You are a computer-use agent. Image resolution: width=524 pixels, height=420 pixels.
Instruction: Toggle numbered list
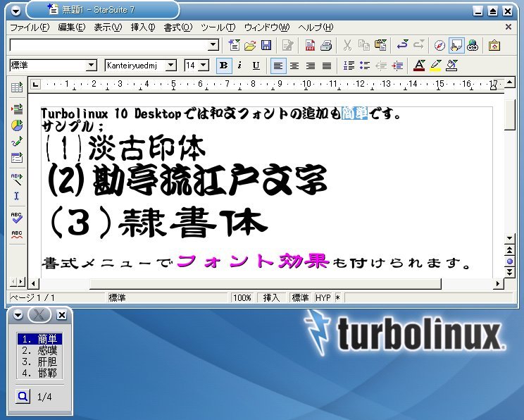(x=349, y=66)
